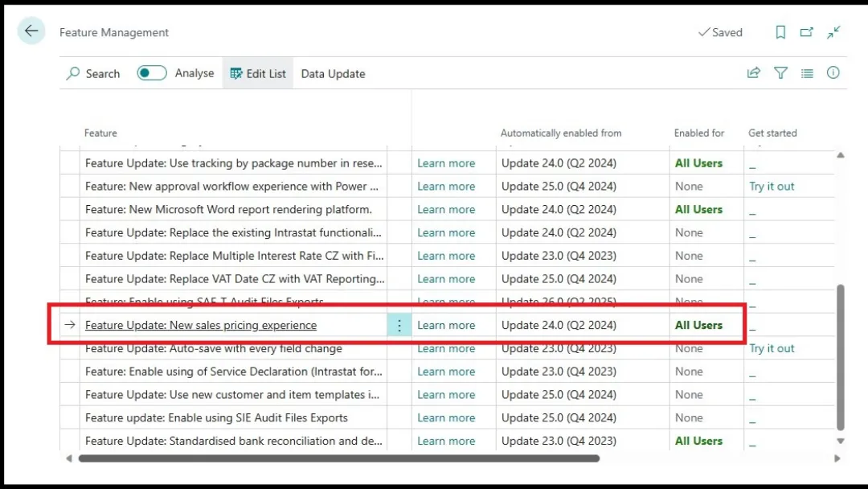Select Use new customer and item templates feature
The height and width of the screenshot is (489, 868).
pos(232,395)
